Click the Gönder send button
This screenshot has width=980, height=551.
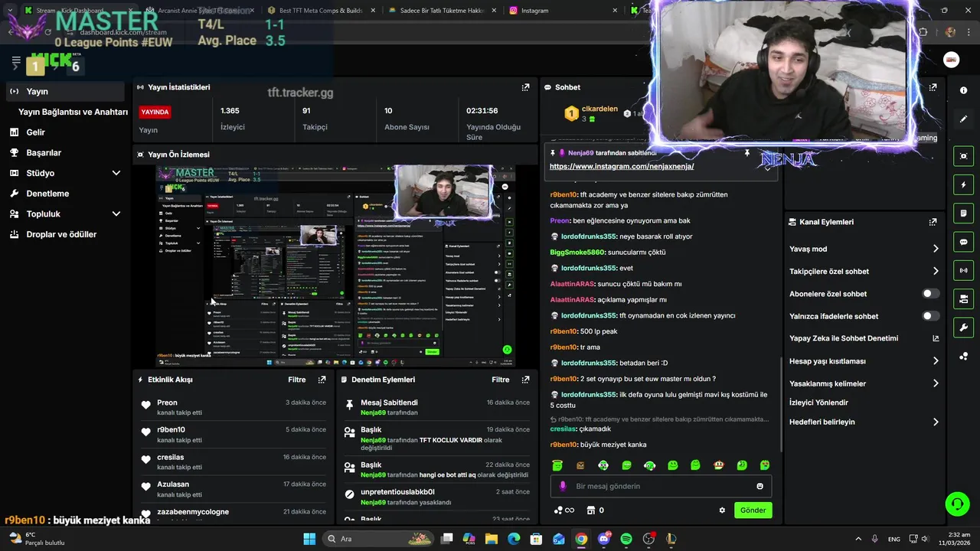click(x=753, y=510)
